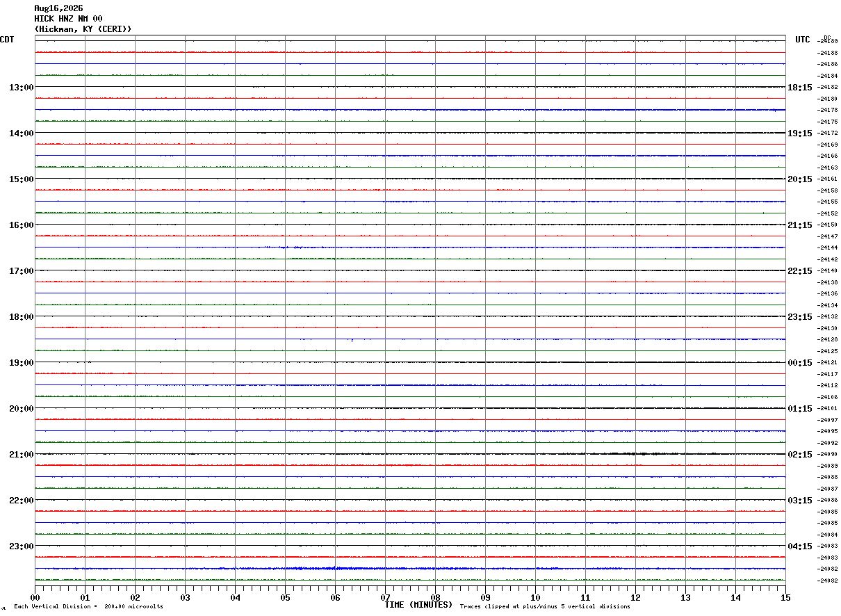Click DC offset value -24112
841x616 pixels.
(827, 385)
